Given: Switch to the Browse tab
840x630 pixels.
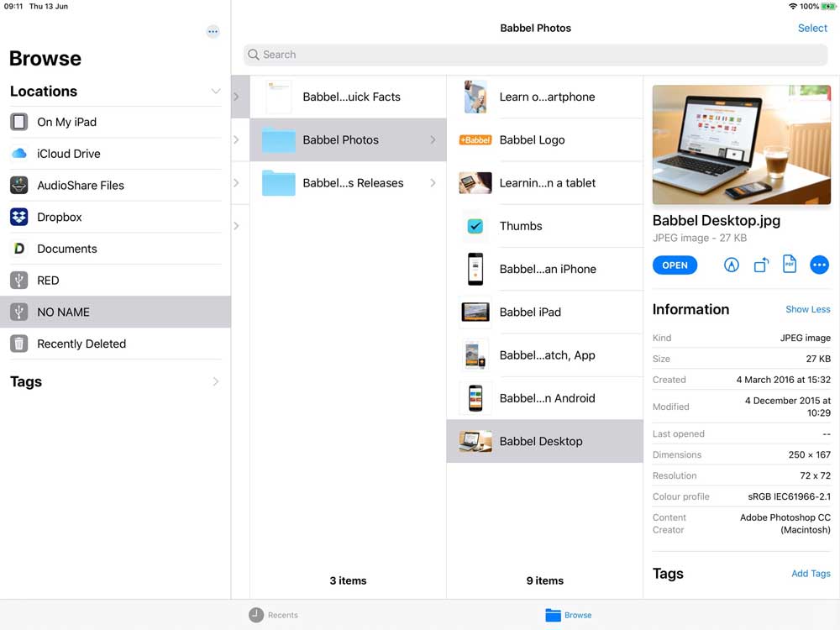Looking at the screenshot, I should [569, 615].
